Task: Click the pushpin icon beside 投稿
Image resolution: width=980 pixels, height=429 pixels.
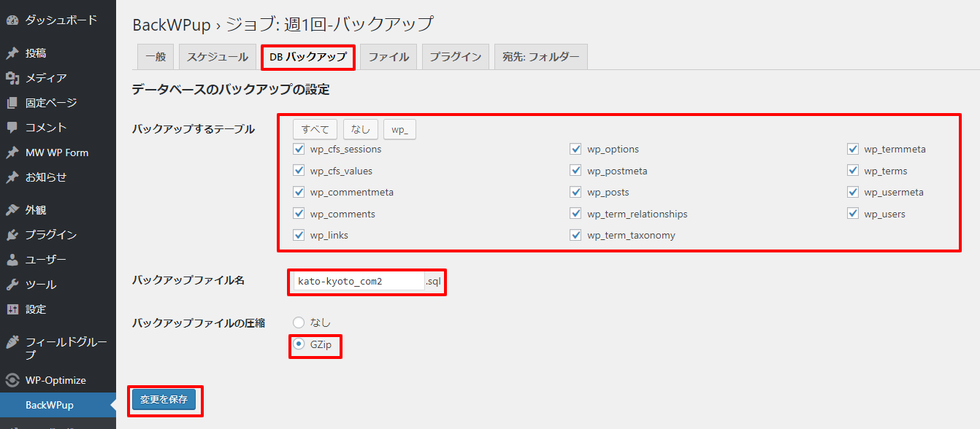Action: tap(12, 53)
